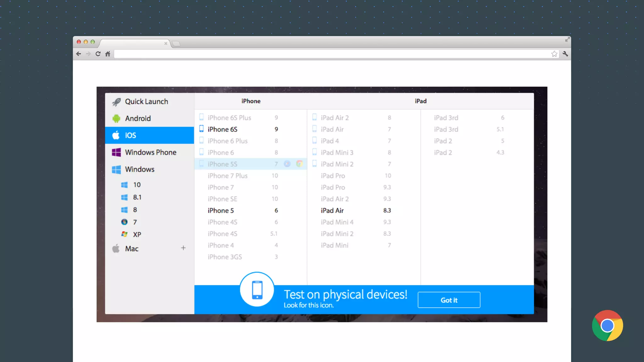
Task: Reload the page with the refresh icon
Action: pos(98,54)
